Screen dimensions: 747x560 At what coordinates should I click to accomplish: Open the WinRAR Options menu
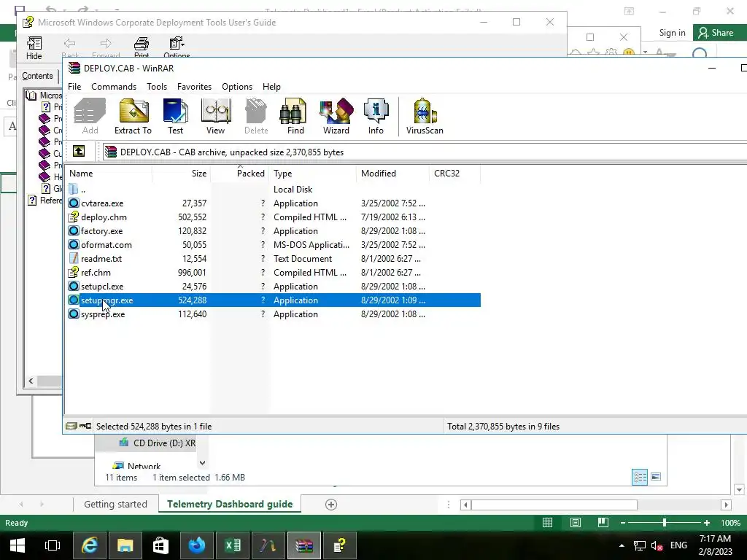[237, 87]
